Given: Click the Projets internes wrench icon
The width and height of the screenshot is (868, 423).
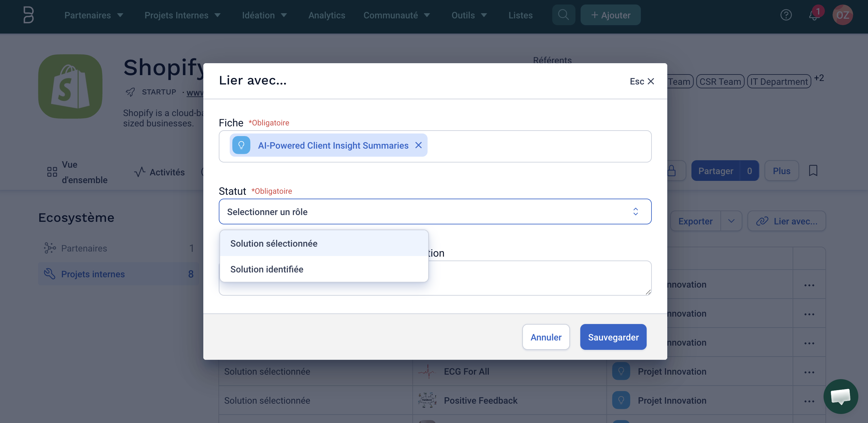Looking at the screenshot, I should click(50, 274).
